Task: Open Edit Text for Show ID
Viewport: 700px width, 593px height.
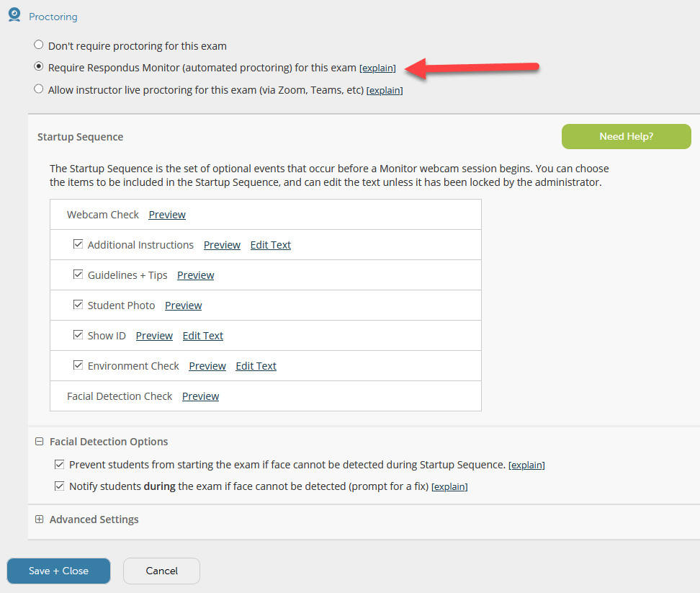Action: tap(202, 336)
